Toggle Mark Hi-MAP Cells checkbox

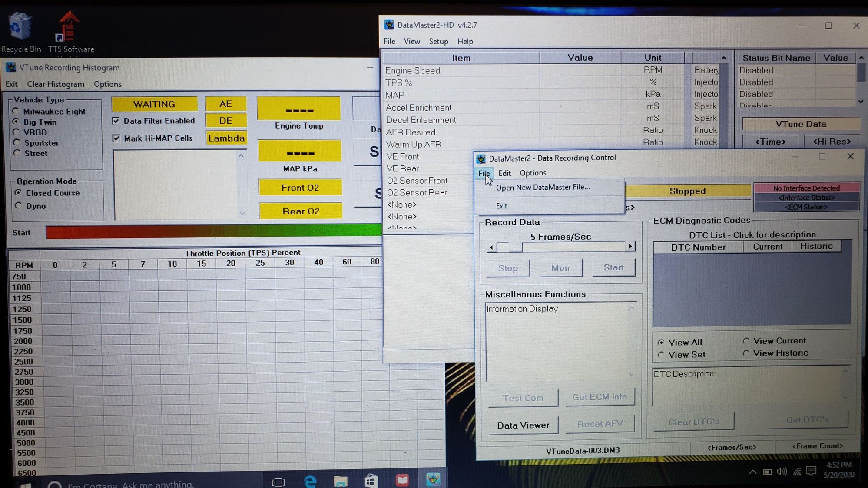[116, 138]
